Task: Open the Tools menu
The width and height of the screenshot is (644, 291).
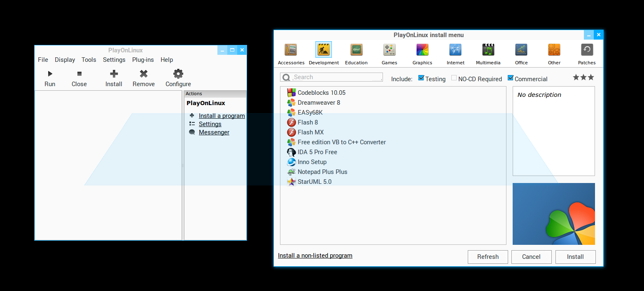Action: pos(89,60)
